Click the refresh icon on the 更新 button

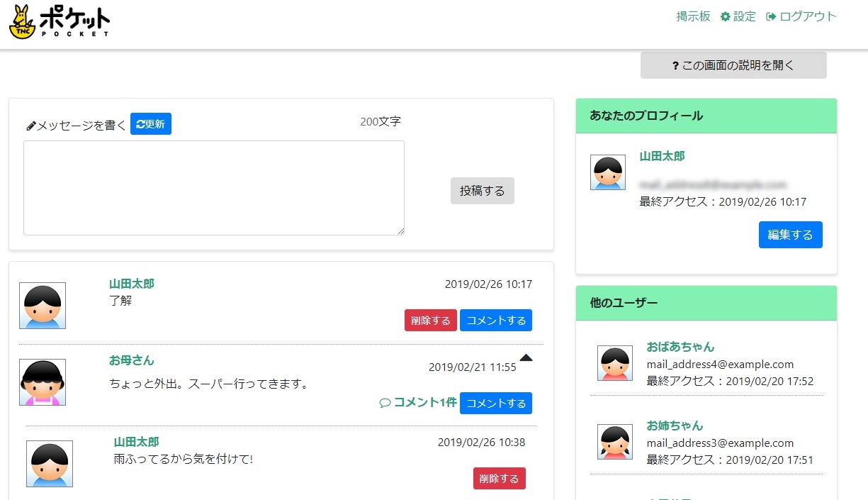pos(140,123)
